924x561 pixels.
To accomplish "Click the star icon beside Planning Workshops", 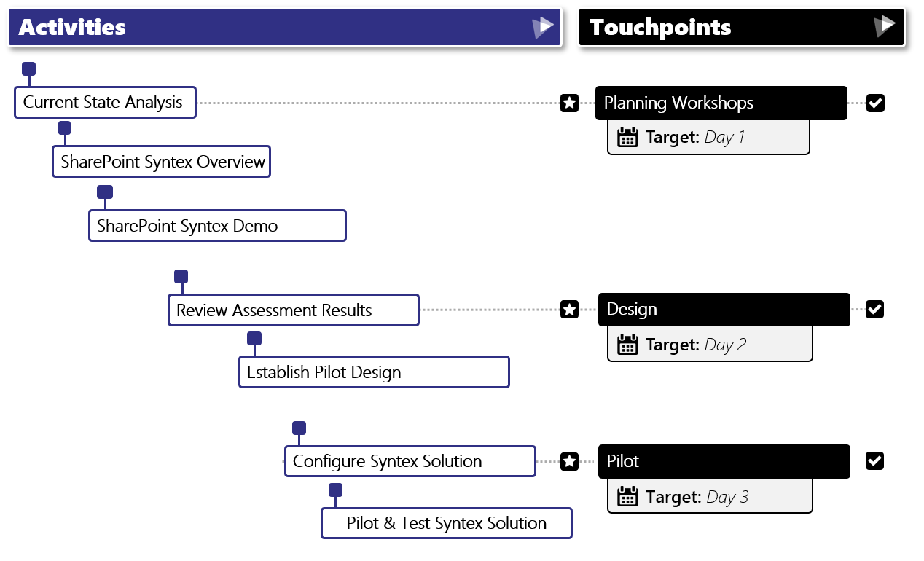I will pos(570,103).
